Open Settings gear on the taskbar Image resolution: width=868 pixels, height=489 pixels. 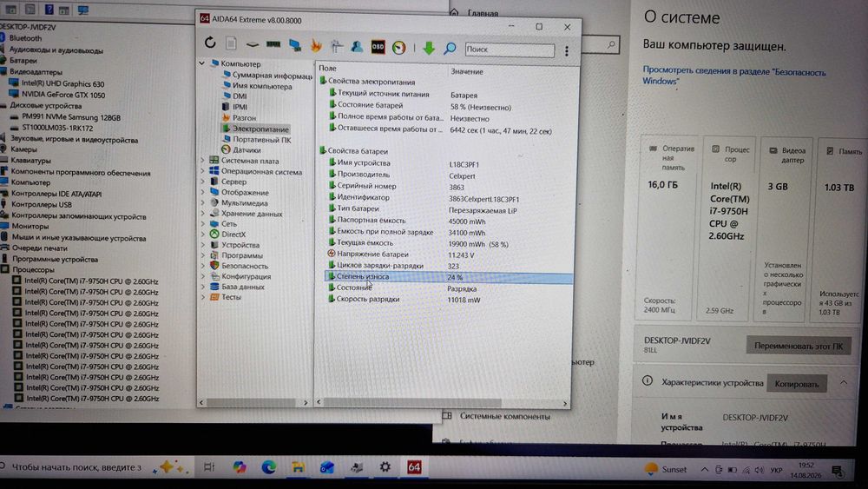click(x=385, y=467)
